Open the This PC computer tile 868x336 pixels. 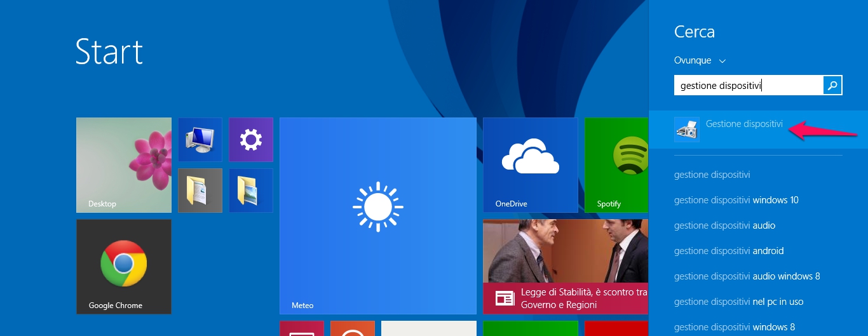click(x=200, y=139)
